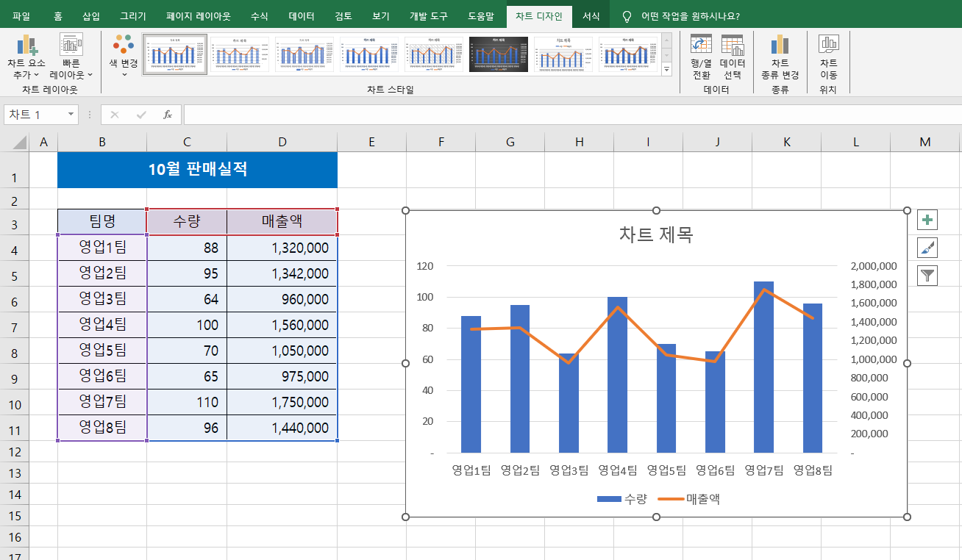This screenshot has height=560, width=962.
Task: Click the formula bar input
Action: (x=572, y=115)
